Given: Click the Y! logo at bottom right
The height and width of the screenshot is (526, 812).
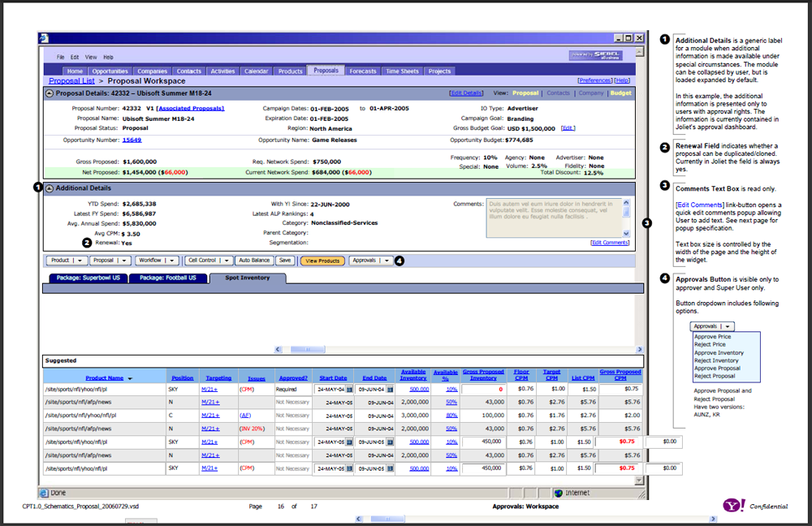Looking at the screenshot, I should pos(733,505).
